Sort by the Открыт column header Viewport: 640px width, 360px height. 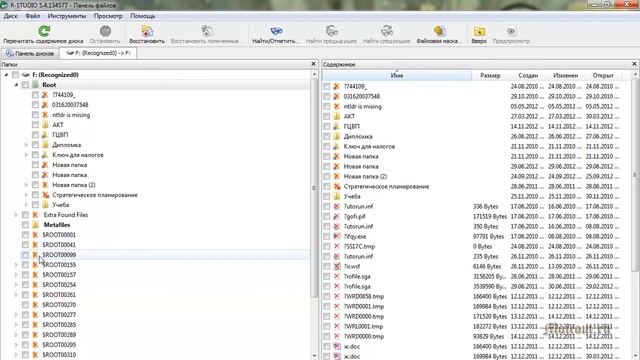click(x=603, y=76)
